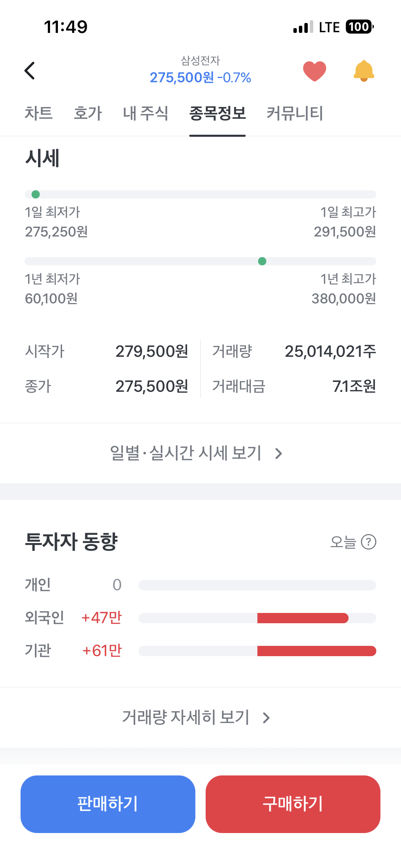Switch to the 차트 tab

coord(39,113)
